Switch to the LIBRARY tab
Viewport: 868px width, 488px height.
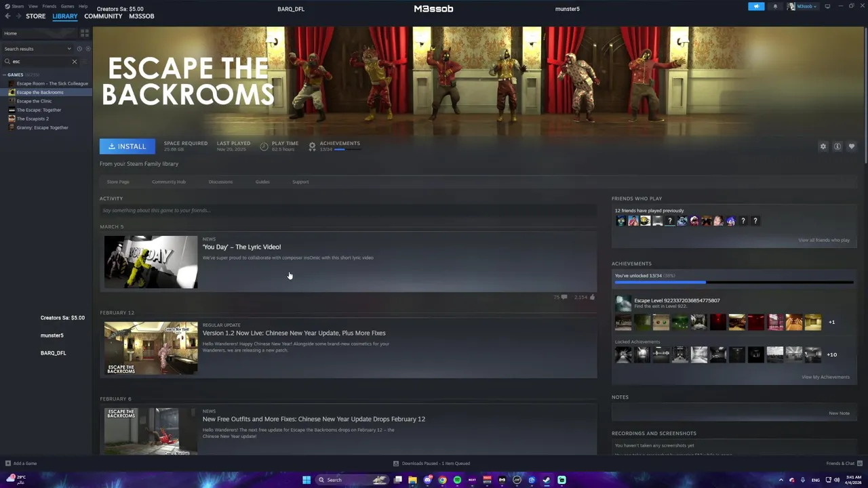tap(65, 16)
